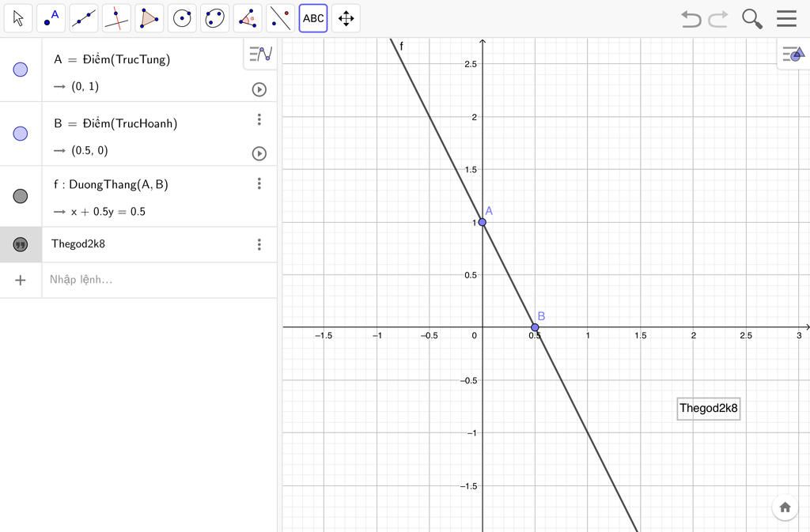This screenshot has width=810, height=532.
Task: Focus the 'Nhập lệnh...' input field
Action: pos(159,280)
